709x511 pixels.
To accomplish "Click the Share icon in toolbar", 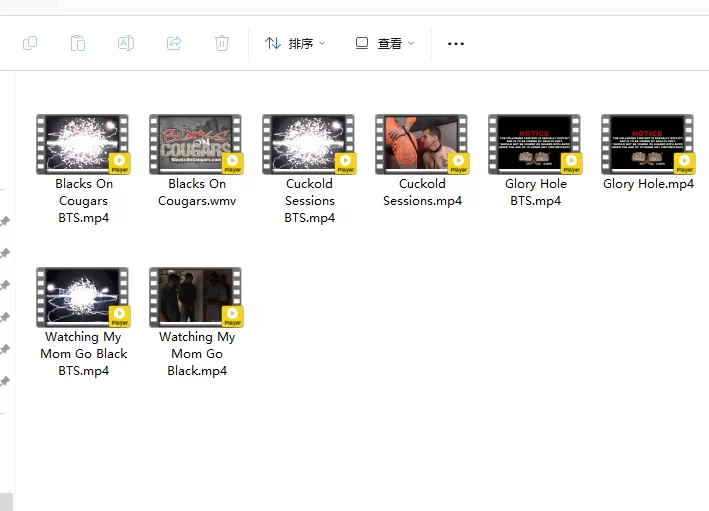I will [x=174, y=43].
